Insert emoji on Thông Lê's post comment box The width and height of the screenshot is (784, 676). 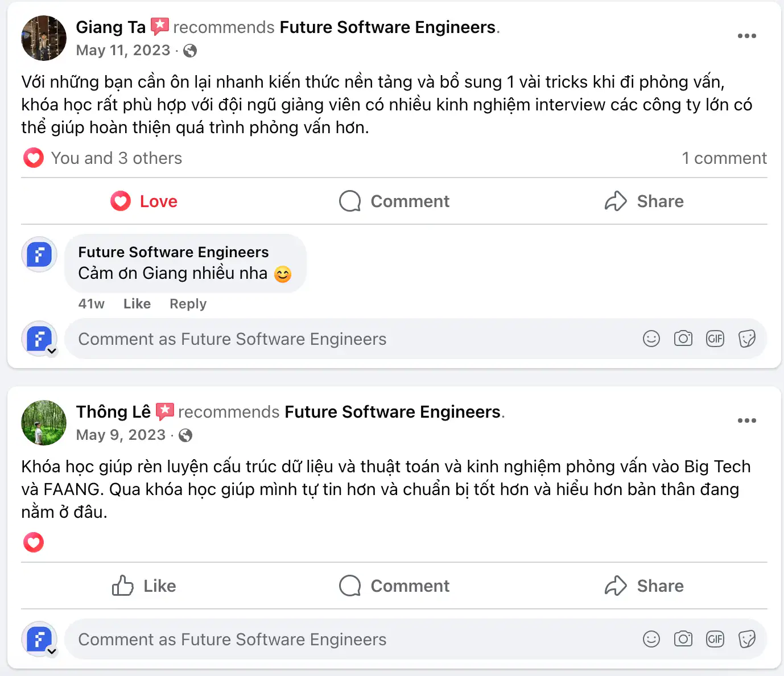click(651, 640)
